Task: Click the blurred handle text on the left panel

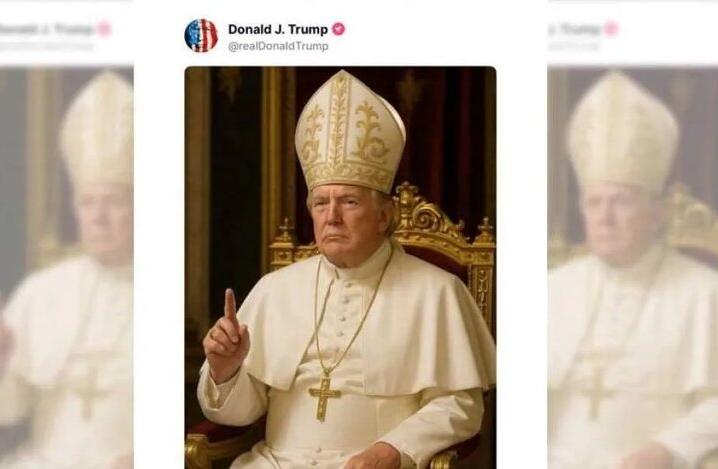Action: [47, 46]
